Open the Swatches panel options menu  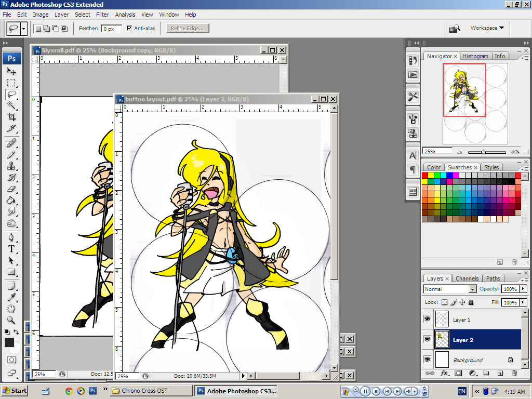pos(524,169)
